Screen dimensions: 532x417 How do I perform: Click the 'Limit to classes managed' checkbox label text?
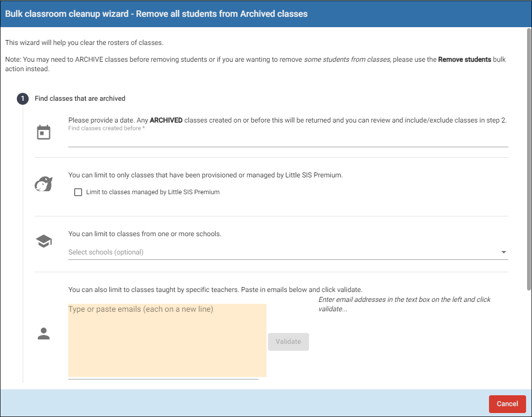click(152, 192)
